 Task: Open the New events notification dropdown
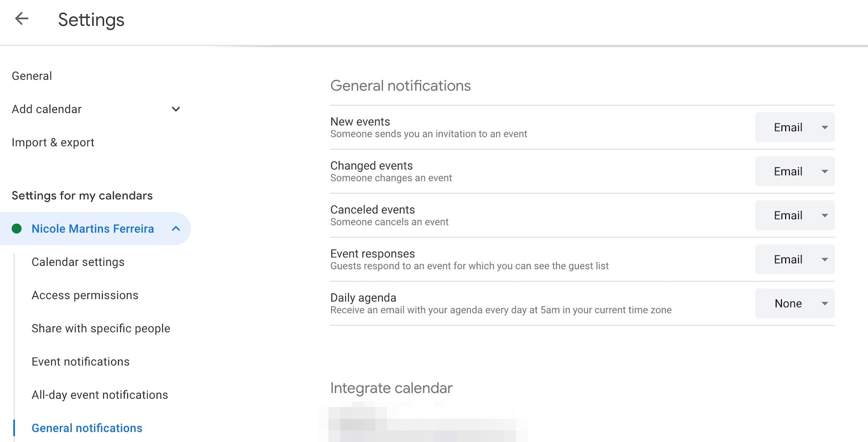tap(794, 127)
